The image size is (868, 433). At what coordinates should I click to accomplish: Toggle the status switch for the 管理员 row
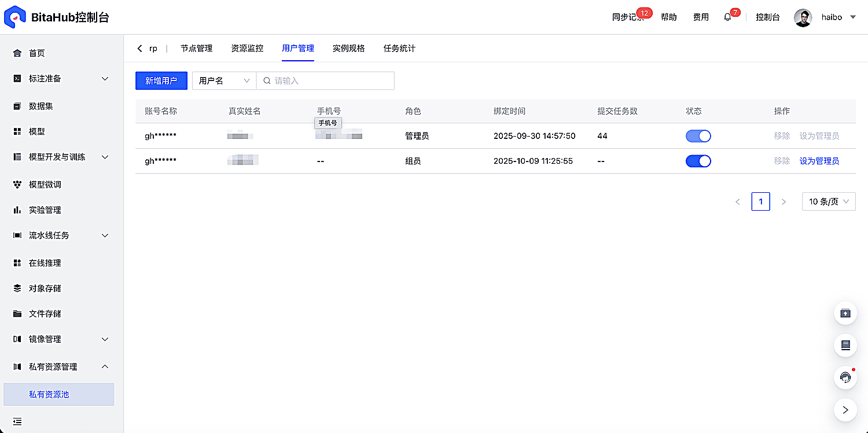click(x=698, y=136)
